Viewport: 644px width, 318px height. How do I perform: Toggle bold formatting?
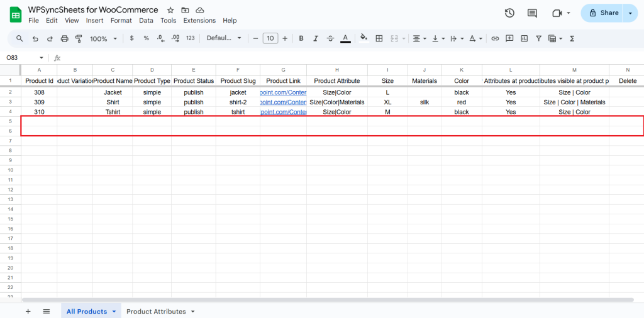point(301,38)
